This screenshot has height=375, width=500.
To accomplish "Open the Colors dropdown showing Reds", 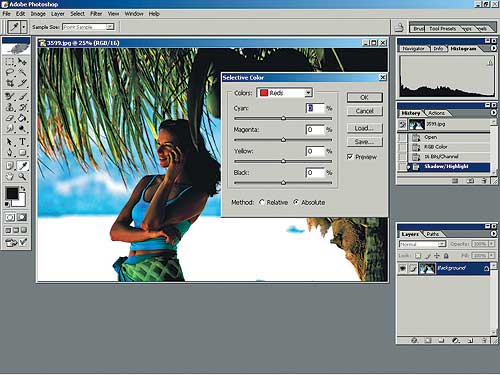I will pyautogui.click(x=285, y=93).
